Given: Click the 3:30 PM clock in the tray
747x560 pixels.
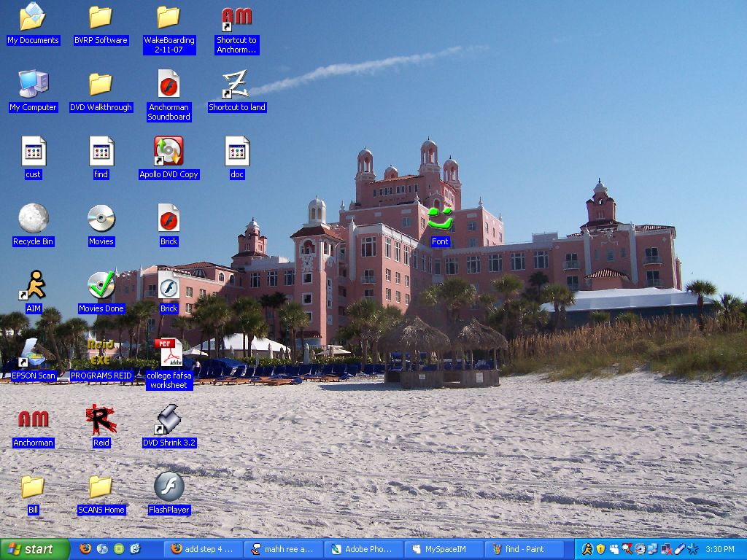Looking at the screenshot, I should click(719, 549).
